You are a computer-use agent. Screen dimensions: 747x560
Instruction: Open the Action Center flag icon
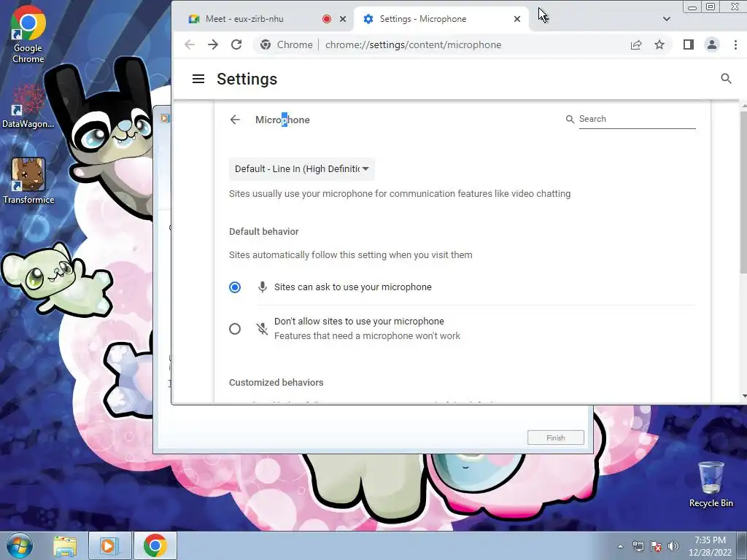point(656,546)
